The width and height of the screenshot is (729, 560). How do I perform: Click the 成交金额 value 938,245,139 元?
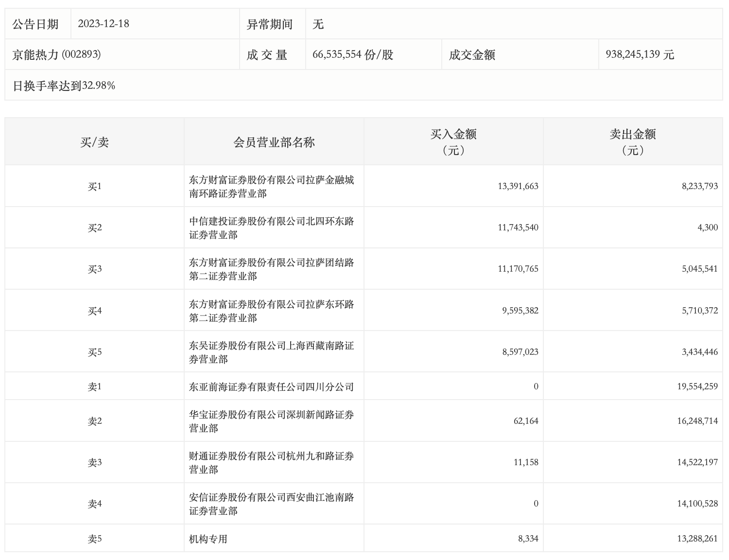[x=640, y=54]
